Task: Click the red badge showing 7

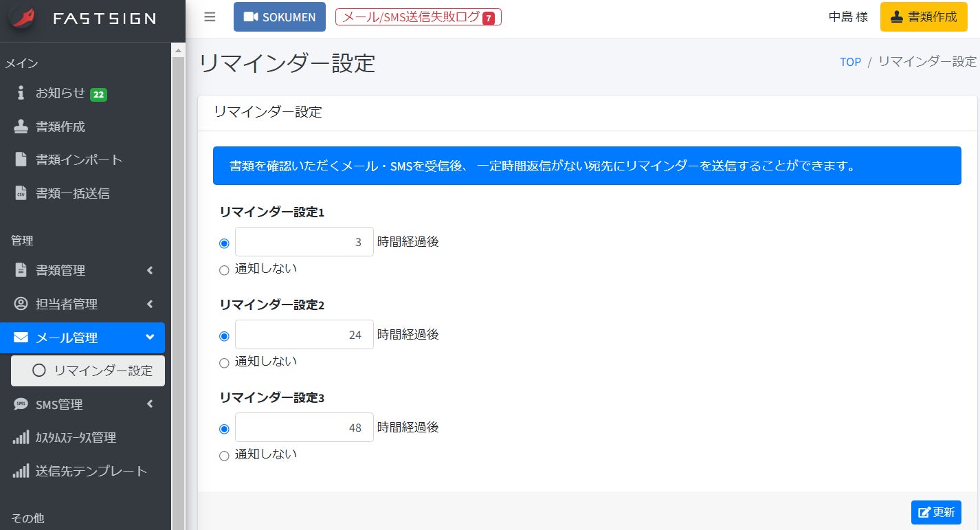Action: tap(488, 19)
